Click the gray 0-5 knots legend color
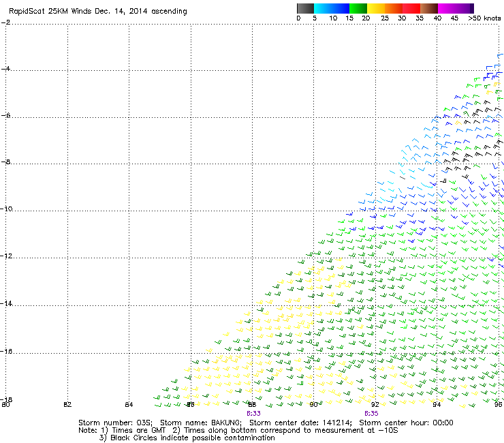This screenshot has width=504, height=443. (x=305, y=8)
